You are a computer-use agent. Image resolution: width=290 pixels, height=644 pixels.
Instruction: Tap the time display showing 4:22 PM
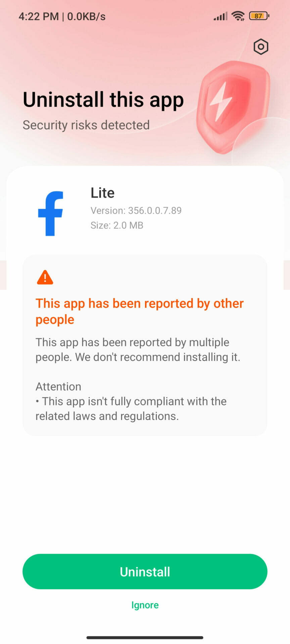38,16
